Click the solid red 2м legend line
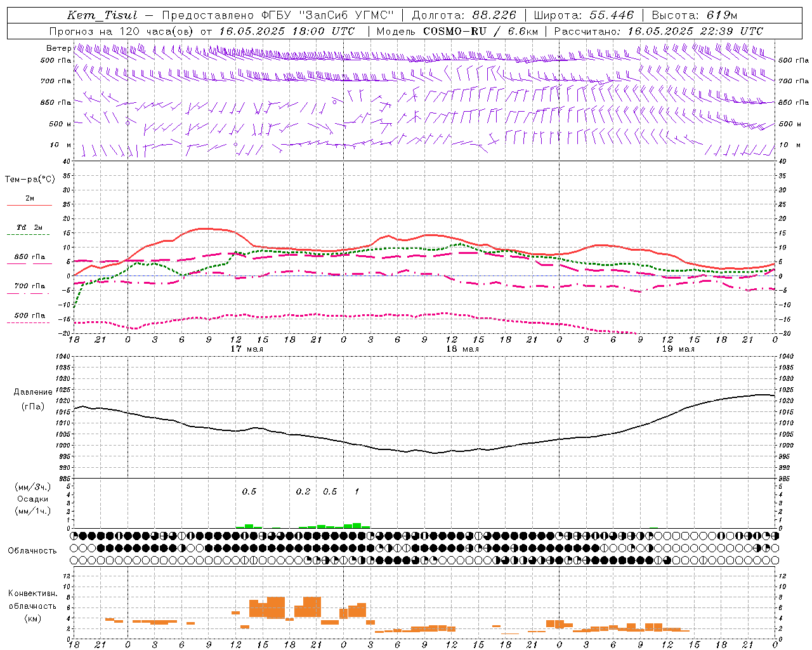 pos(29,205)
